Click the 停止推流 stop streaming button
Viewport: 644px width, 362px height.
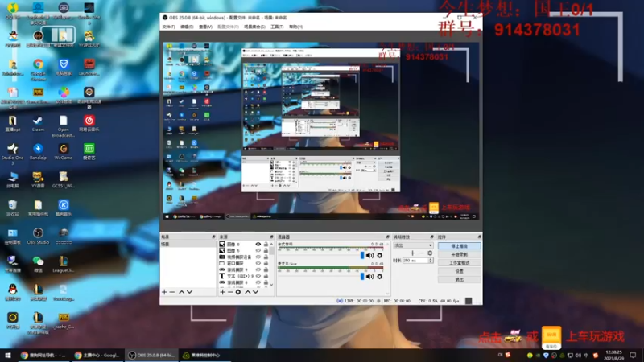pyautogui.click(x=459, y=246)
